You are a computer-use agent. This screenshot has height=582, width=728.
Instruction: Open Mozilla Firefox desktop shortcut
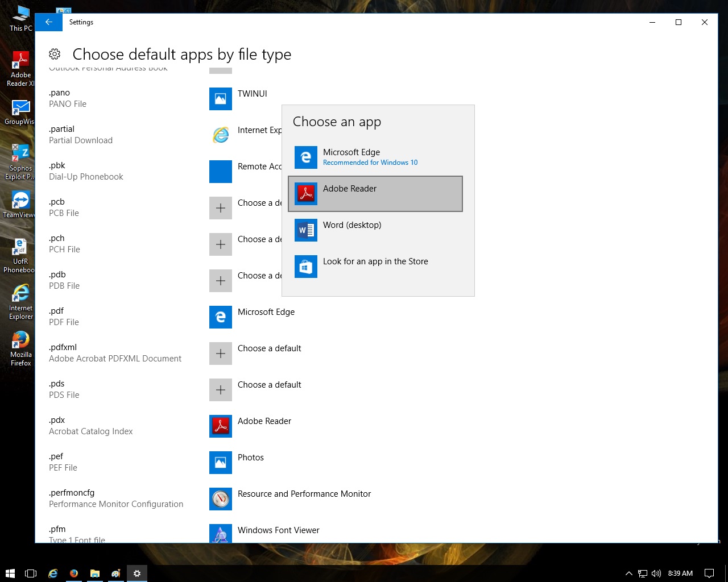coord(20,348)
